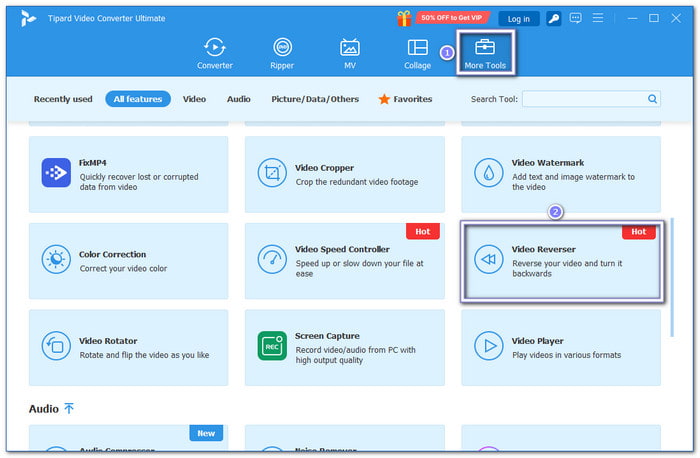
Task: Click the New badge on audio card
Action: [206, 433]
